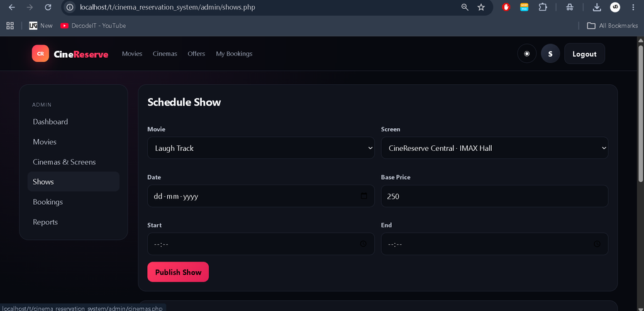The height and width of the screenshot is (311, 644).
Task: Click the Base Price field showing 250
Action: click(494, 196)
